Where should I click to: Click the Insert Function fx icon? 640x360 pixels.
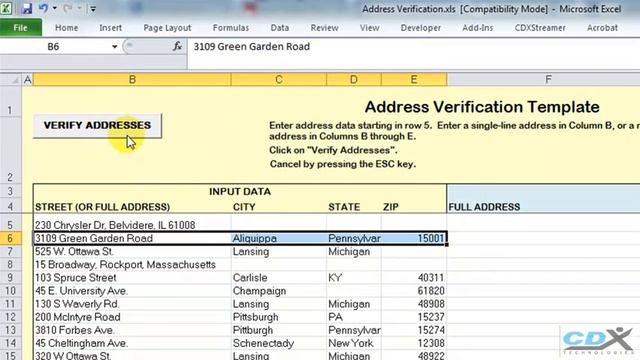[x=177, y=47]
